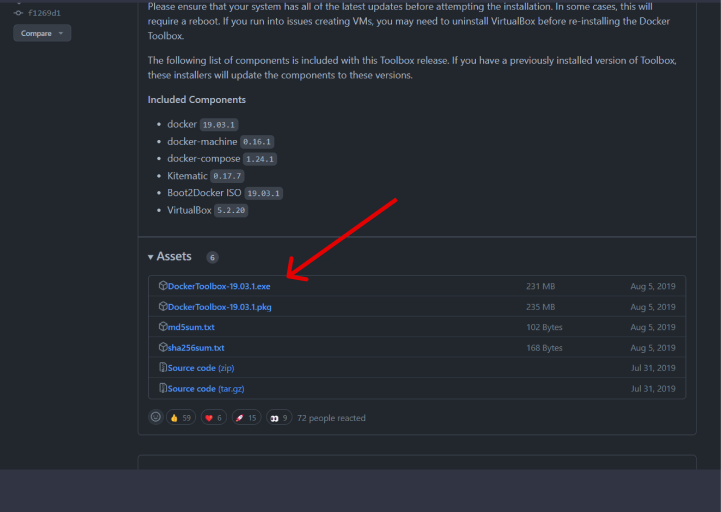
Task: Click Jul 31, 2019 date for Source code (tar.gz)
Action: coord(653,389)
